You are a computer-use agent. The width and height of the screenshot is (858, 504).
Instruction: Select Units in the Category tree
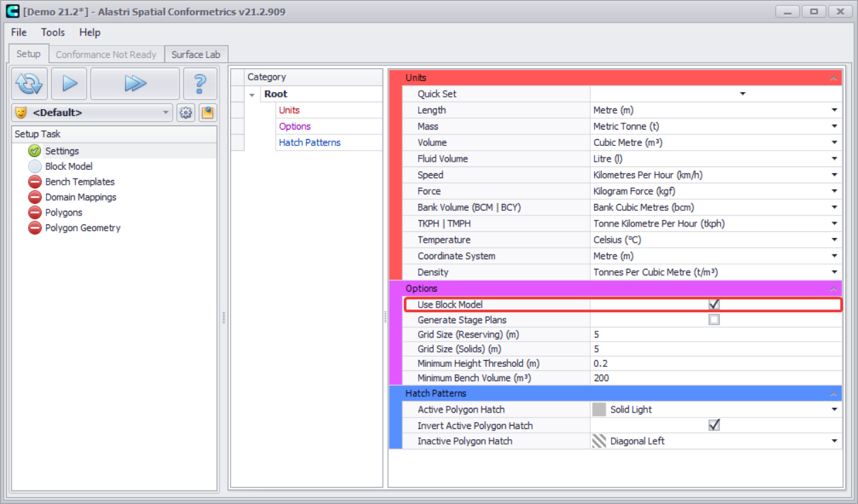pyautogui.click(x=289, y=110)
